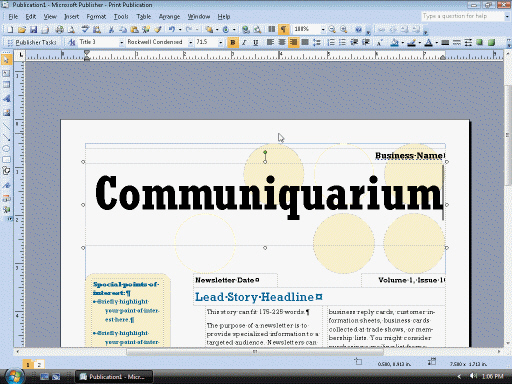This screenshot has width=512, height=384.
Task: Click the Line Color pen swatch
Action: pyautogui.click(x=412, y=42)
